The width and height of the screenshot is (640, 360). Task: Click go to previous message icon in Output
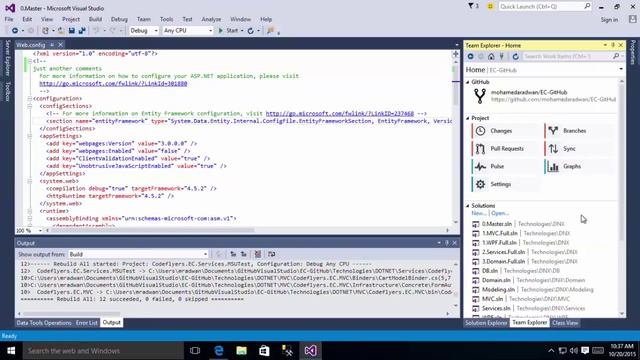[x=233, y=254]
